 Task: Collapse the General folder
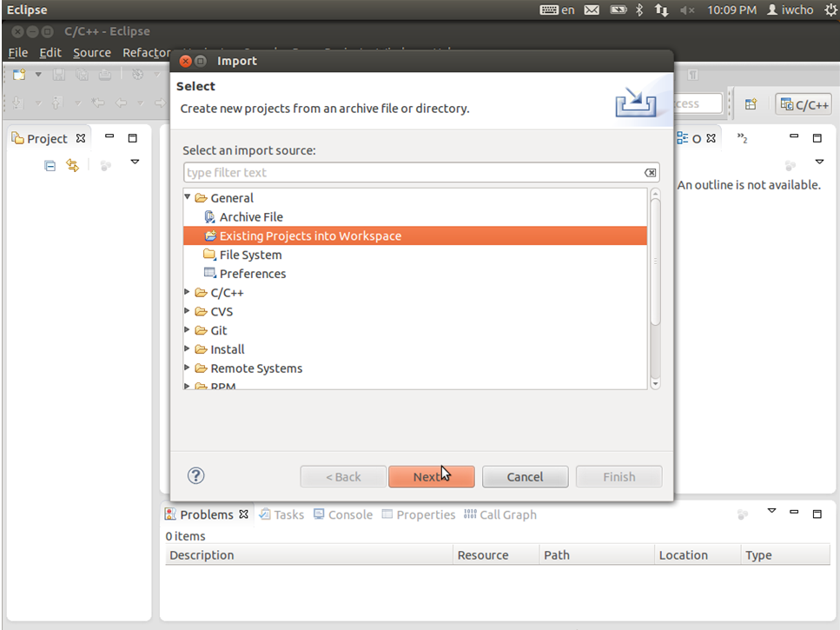click(188, 197)
